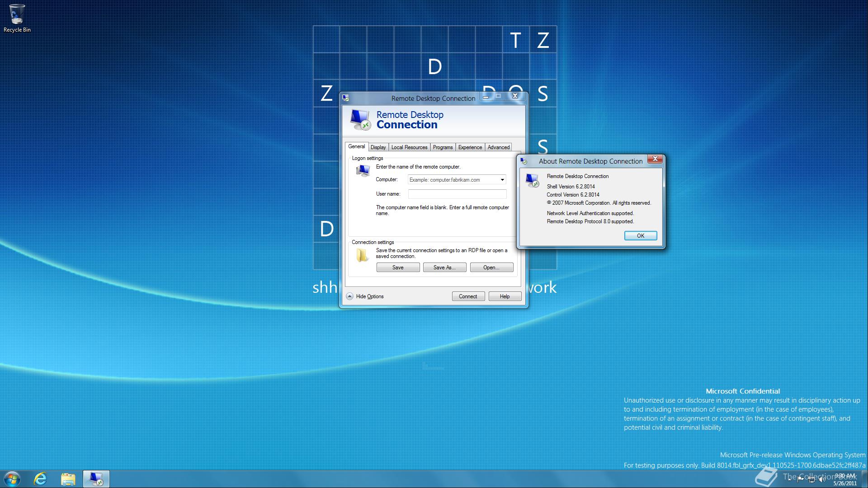Click 'Remote Desktop Protocol 8.0 supported.' text
Viewport: 868px width, 488px height.
point(590,221)
